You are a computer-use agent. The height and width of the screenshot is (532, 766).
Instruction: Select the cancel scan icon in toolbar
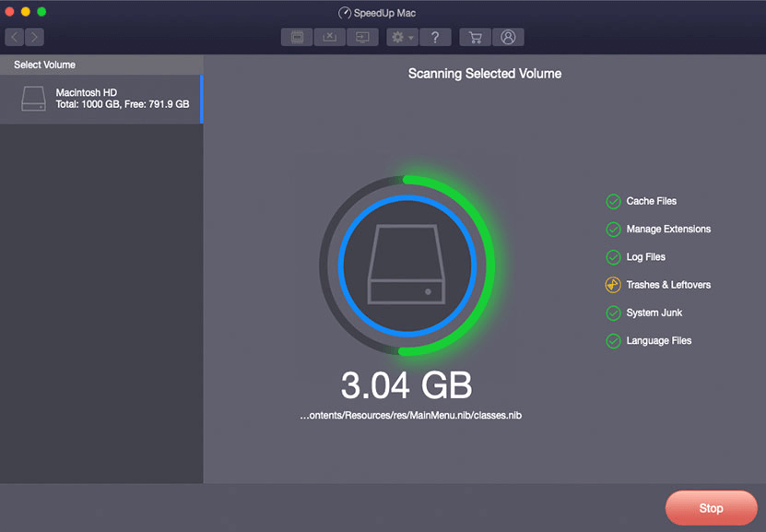pos(328,37)
